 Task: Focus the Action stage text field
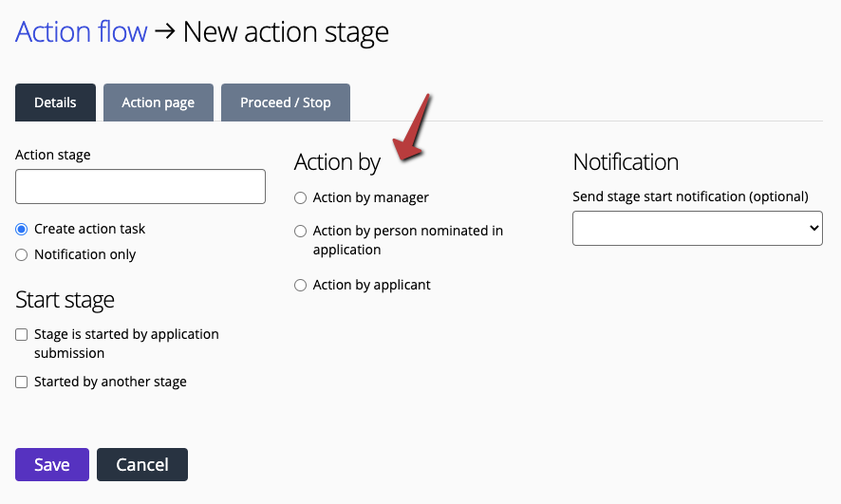point(140,187)
